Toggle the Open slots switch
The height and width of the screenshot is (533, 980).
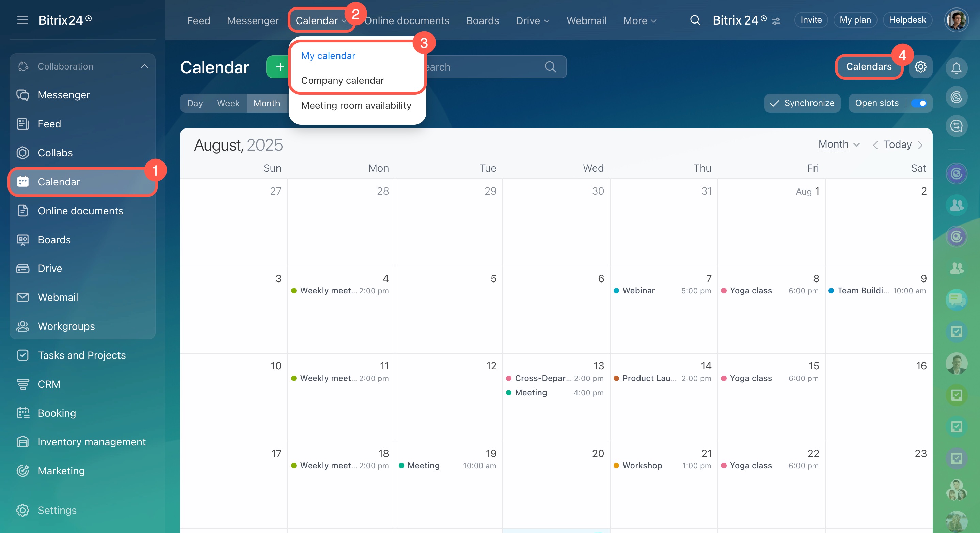(918, 103)
